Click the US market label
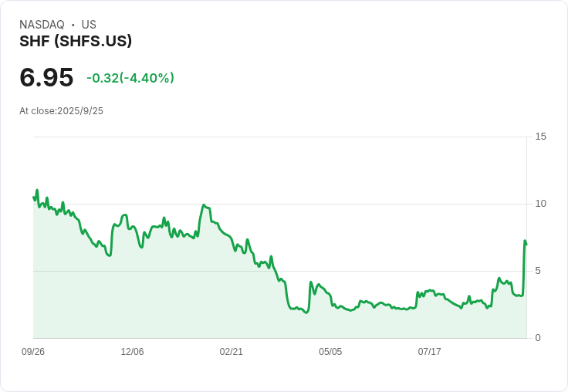The height and width of the screenshot is (392, 568). point(89,24)
